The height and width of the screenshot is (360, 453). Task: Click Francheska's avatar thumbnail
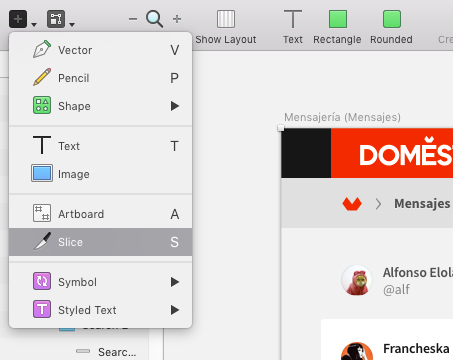click(357, 351)
